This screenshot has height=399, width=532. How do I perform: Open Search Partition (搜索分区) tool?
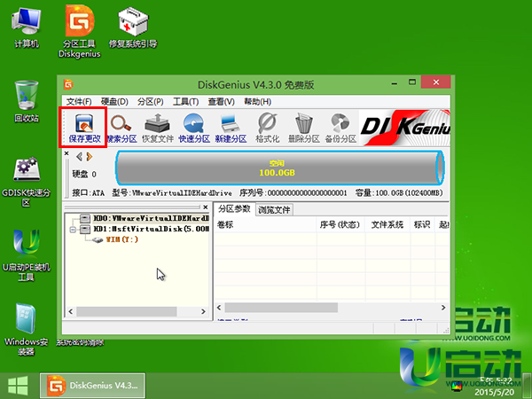tap(121, 128)
